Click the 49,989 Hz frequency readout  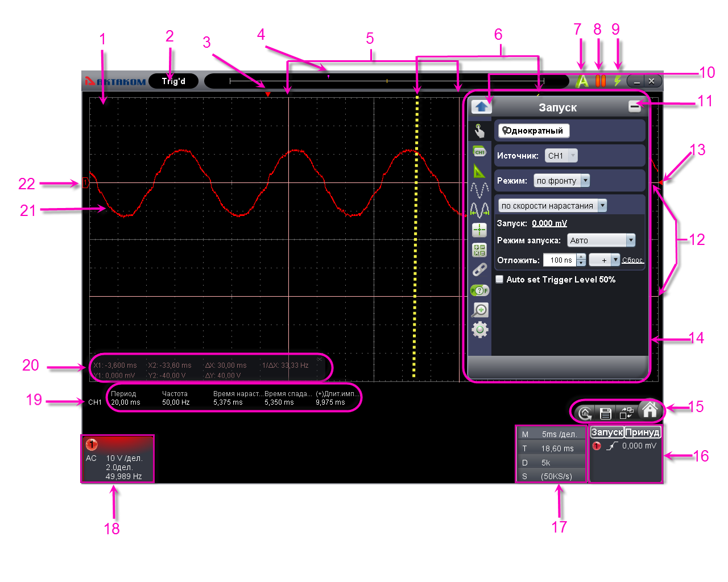pyautogui.click(x=123, y=476)
